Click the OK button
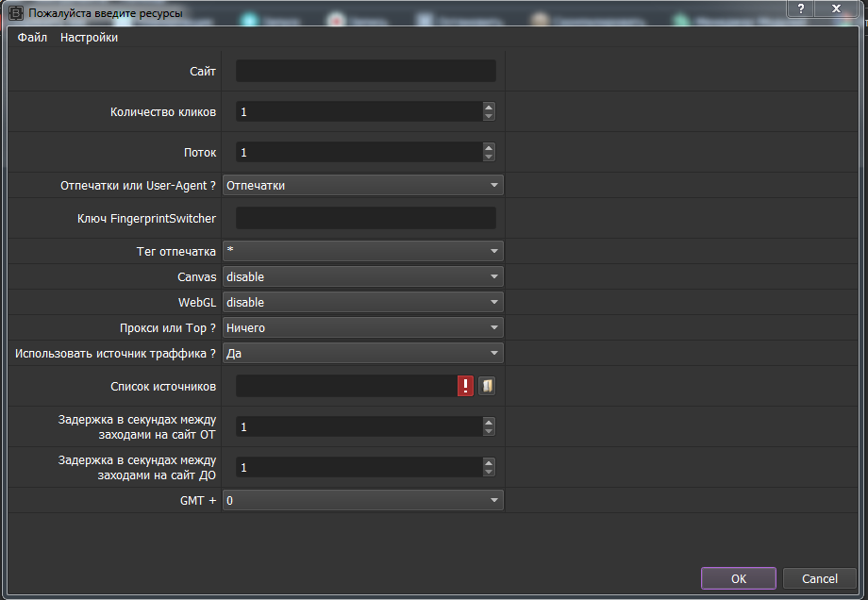The height and width of the screenshot is (600, 868). click(x=739, y=578)
